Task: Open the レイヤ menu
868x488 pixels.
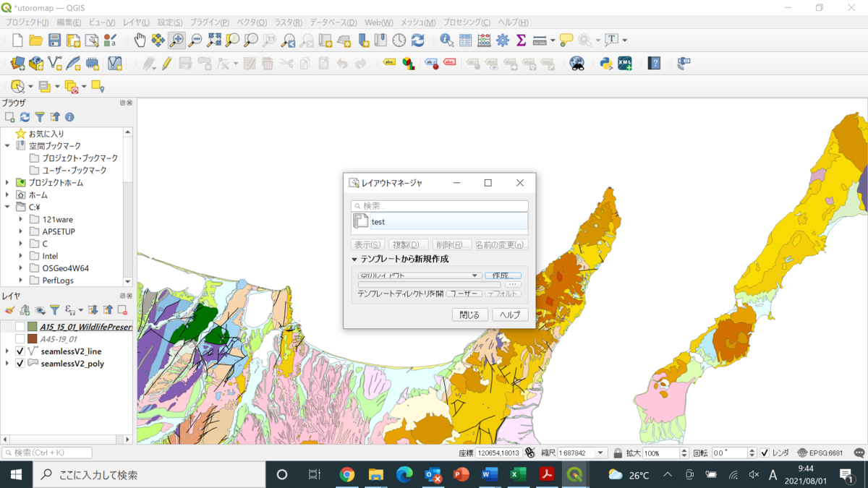Action: [136, 22]
